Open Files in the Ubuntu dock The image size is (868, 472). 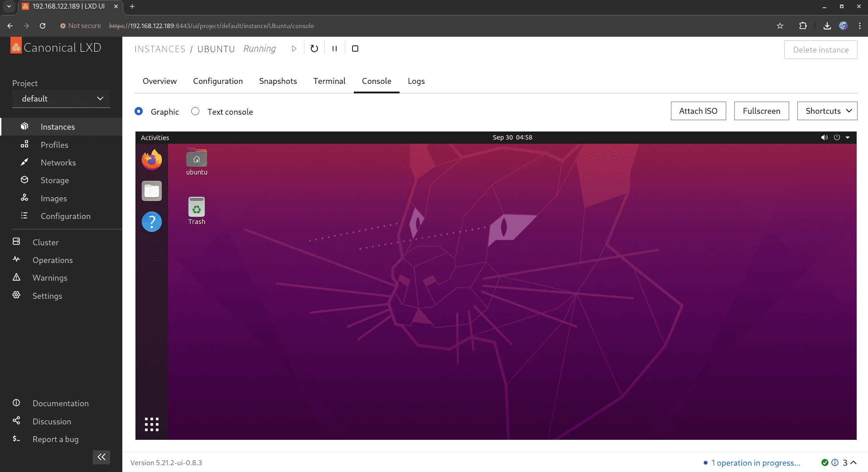(152, 191)
